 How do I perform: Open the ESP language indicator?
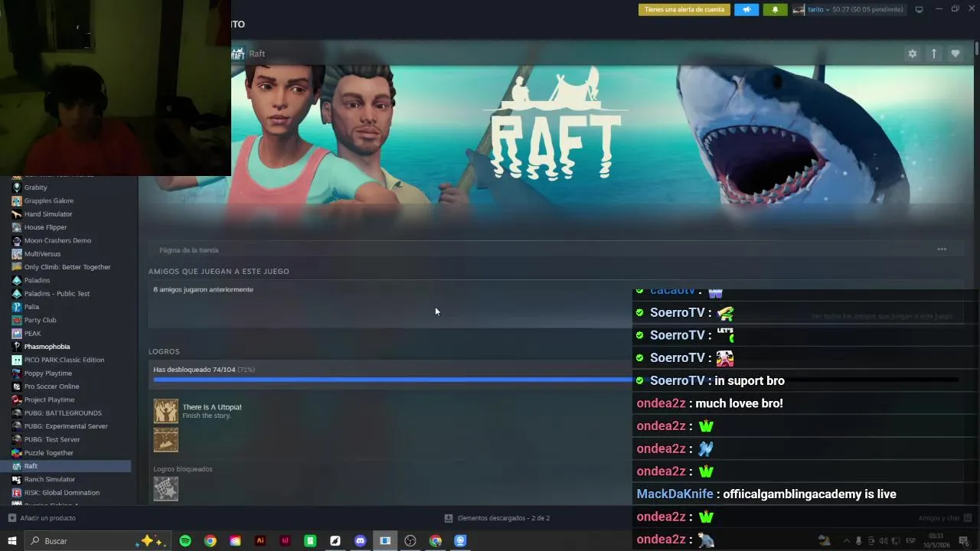(x=910, y=541)
